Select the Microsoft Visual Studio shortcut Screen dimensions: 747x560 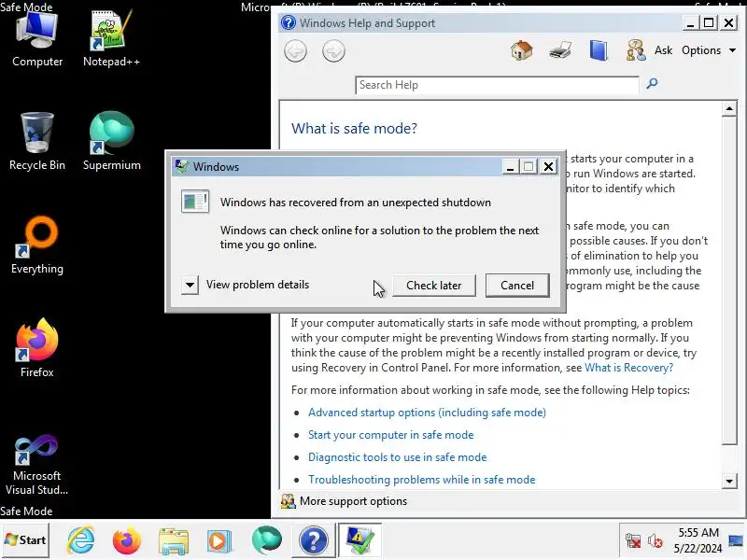pyautogui.click(x=37, y=465)
